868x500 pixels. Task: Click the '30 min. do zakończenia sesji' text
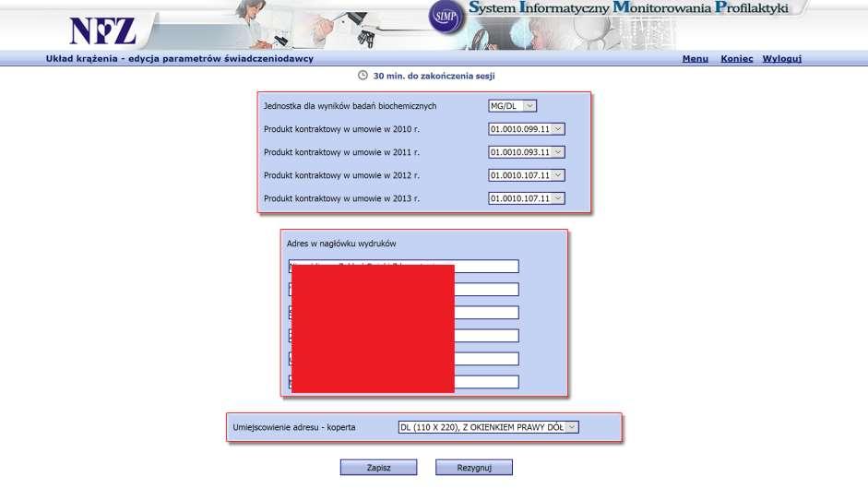coord(434,76)
